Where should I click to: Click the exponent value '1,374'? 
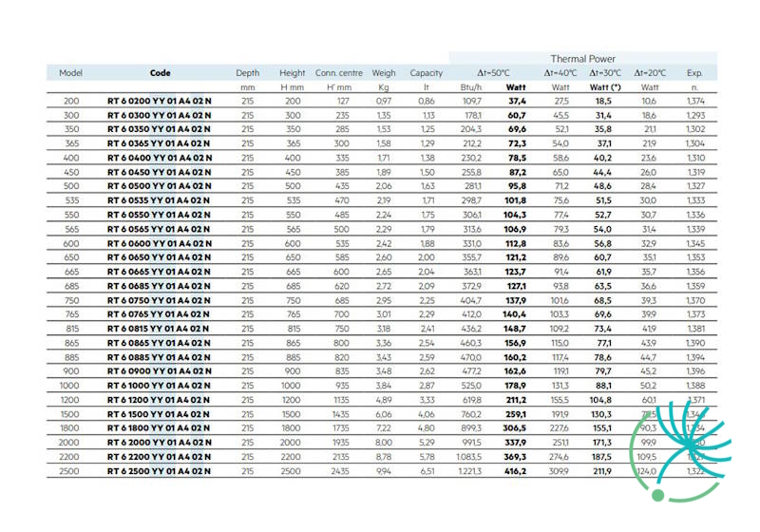pyautogui.click(x=695, y=102)
